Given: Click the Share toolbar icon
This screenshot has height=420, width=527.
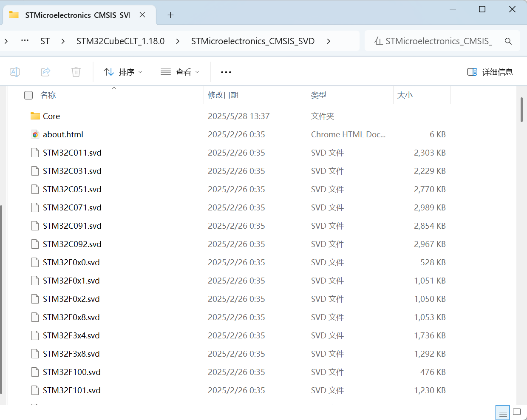Looking at the screenshot, I should coord(45,72).
